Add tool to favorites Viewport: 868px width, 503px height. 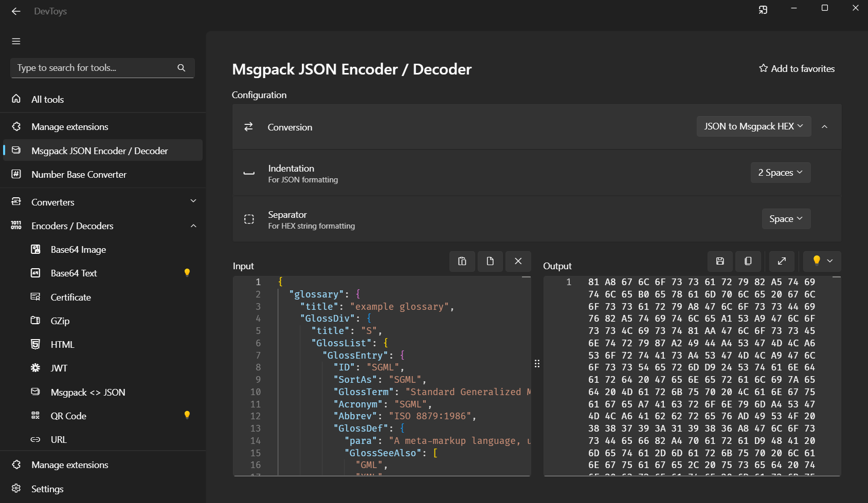pos(797,68)
